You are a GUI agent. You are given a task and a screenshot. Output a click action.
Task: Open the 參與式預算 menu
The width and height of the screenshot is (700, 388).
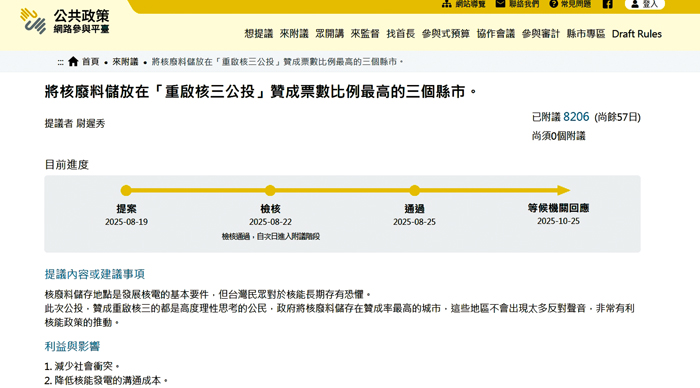coord(446,34)
